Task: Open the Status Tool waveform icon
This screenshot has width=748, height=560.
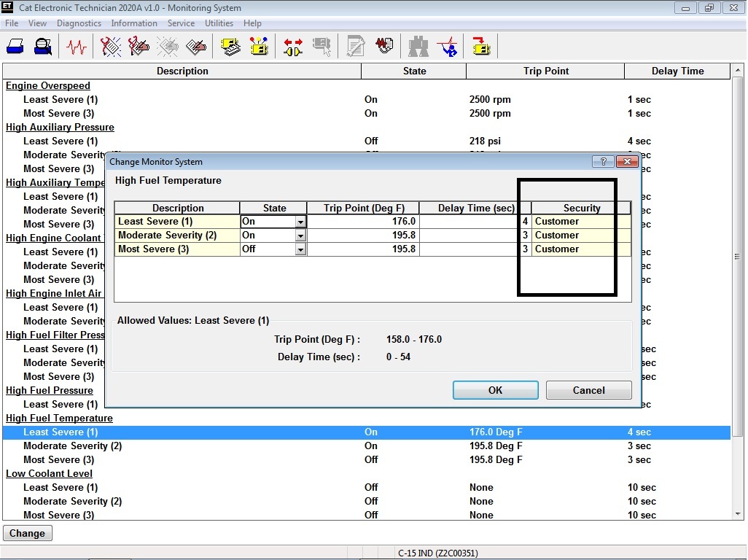Action: 77,47
